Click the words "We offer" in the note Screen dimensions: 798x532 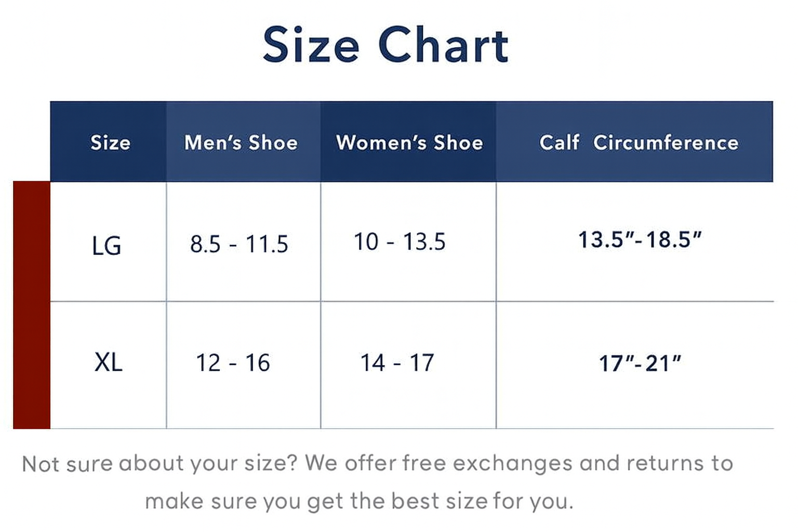[347, 463]
